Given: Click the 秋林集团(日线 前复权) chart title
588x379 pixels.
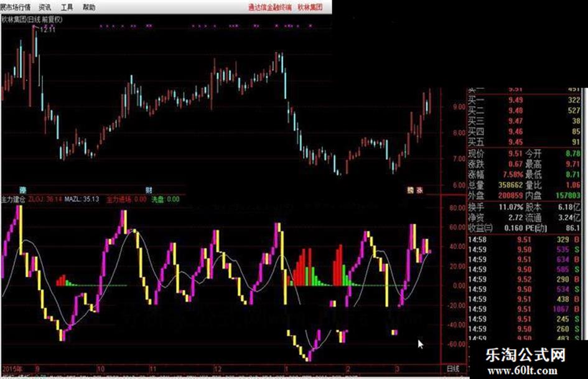Looking at the screenshot, I should 32,19.
